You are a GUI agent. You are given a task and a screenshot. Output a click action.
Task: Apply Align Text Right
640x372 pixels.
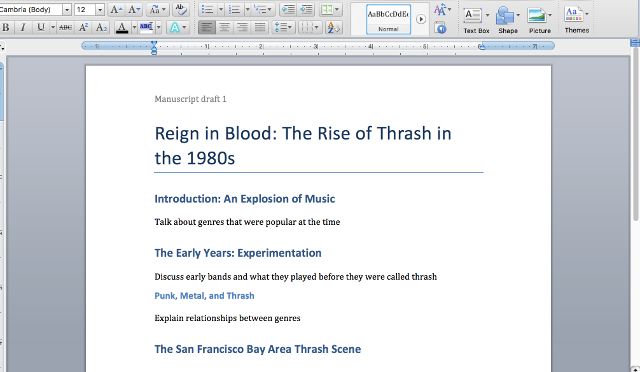242,27
